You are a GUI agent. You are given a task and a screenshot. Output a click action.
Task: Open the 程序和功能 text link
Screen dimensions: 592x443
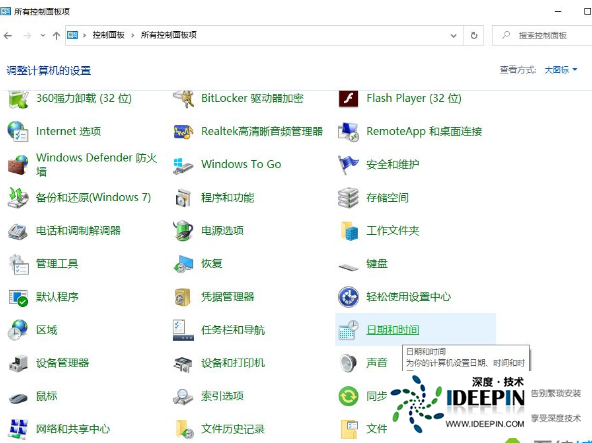228,198
